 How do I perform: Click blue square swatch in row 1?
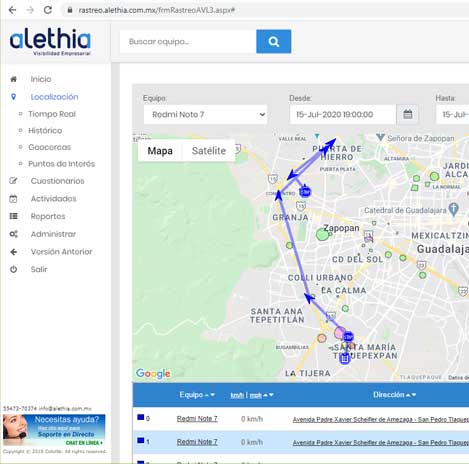[141, 440]
